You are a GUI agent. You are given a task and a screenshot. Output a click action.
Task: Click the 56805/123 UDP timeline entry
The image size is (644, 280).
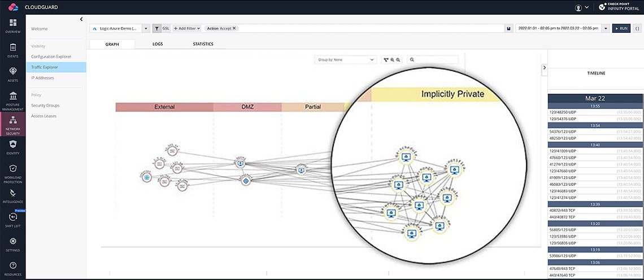(x=595, y=230)
